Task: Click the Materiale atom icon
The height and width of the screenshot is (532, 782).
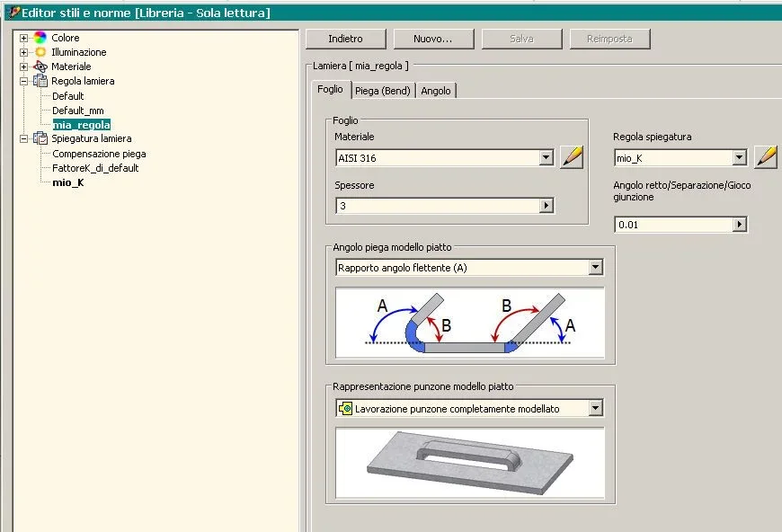Action: pyautogui.click(x=40, y=66)
